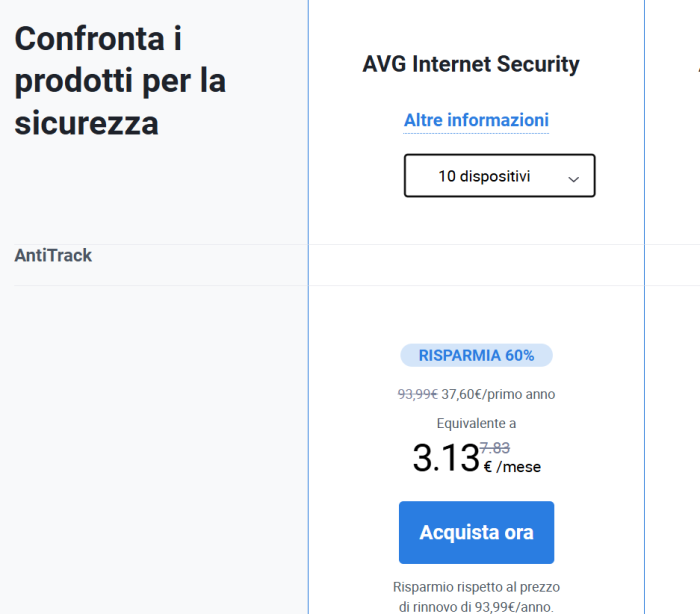700x614 pixels.
Task: Click the large 3.13 monthly price
Action: [x=446, y=459]
